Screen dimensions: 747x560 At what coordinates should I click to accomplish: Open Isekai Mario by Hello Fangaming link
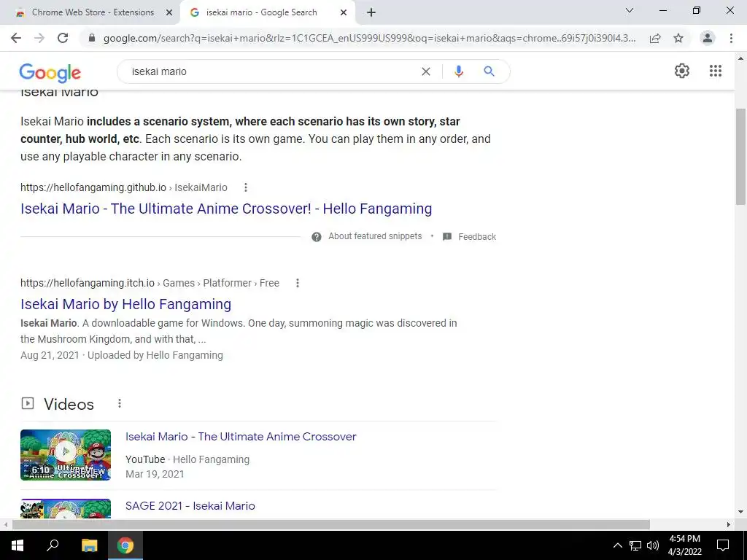point(125,304)
